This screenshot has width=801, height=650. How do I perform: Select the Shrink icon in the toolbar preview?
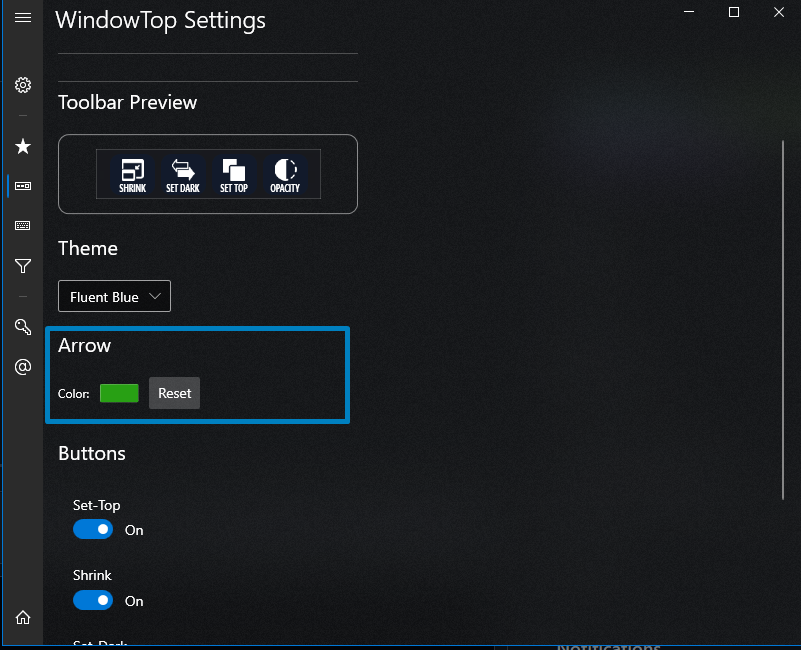click(x=131, y=173)
